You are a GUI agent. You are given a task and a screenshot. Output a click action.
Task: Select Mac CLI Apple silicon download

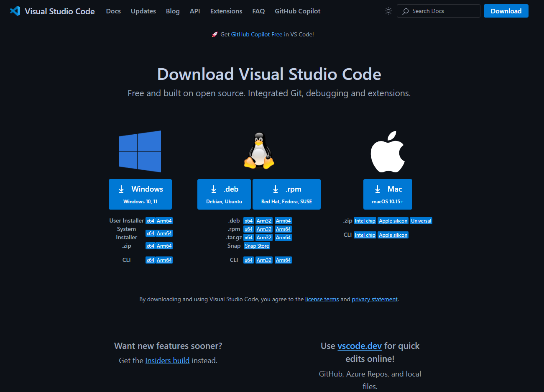393,235
